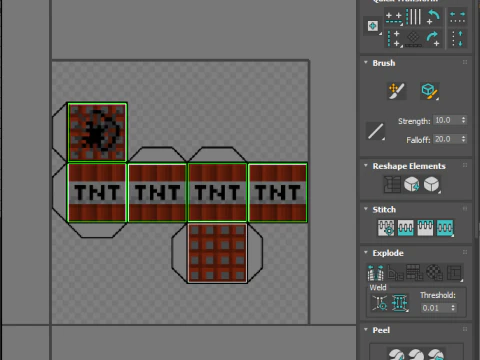Select the first TNT side face
This screenshot has width=480, height=360.
(x=97, y=192)
